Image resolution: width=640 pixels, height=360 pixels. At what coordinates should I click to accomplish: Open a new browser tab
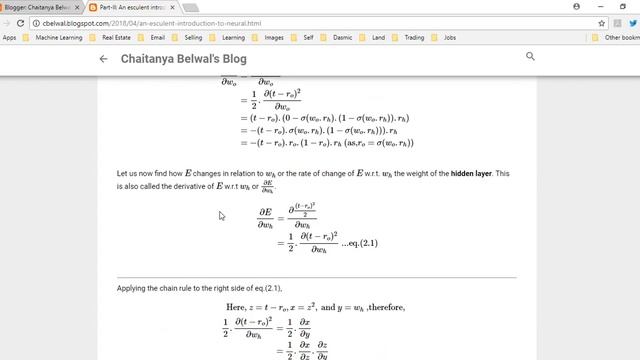pos(190,7)
